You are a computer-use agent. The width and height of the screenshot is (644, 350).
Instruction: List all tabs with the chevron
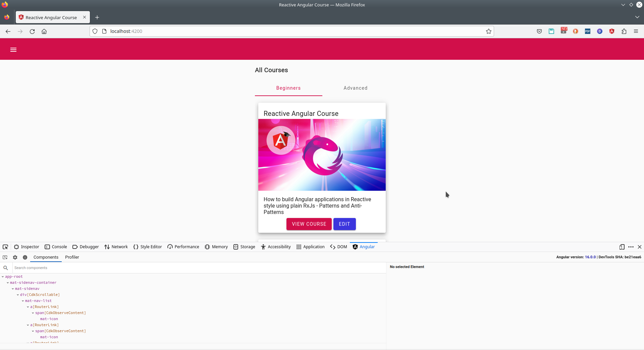point(637,17)
